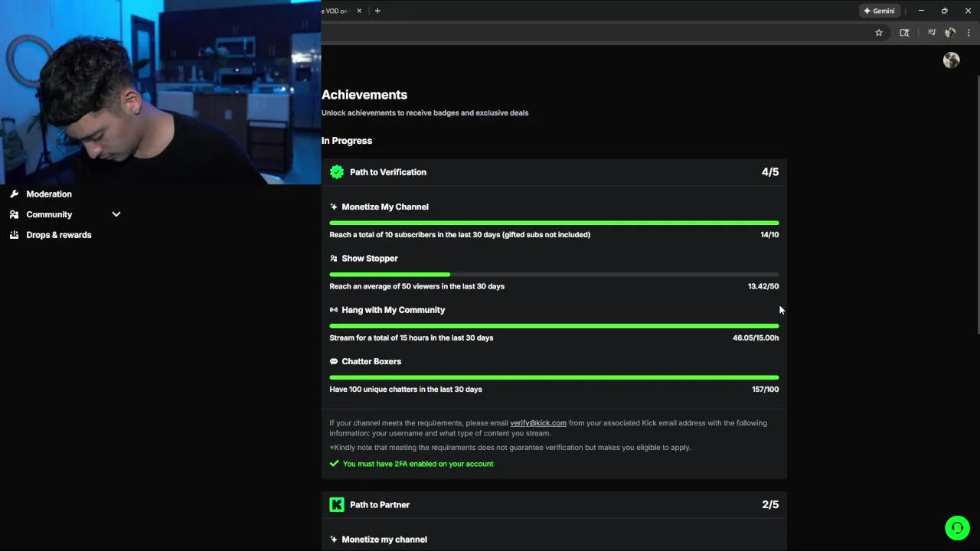The width and height of the screenshot is (980, 551).
Task: Click the 4/5 verification count
Action: (x=770, y=172)
